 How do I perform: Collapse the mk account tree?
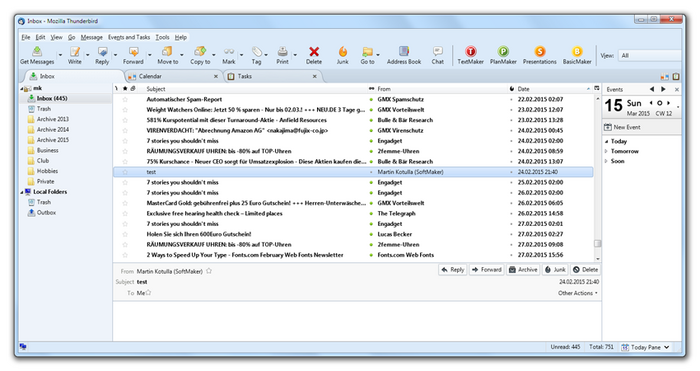click(21, 89)
